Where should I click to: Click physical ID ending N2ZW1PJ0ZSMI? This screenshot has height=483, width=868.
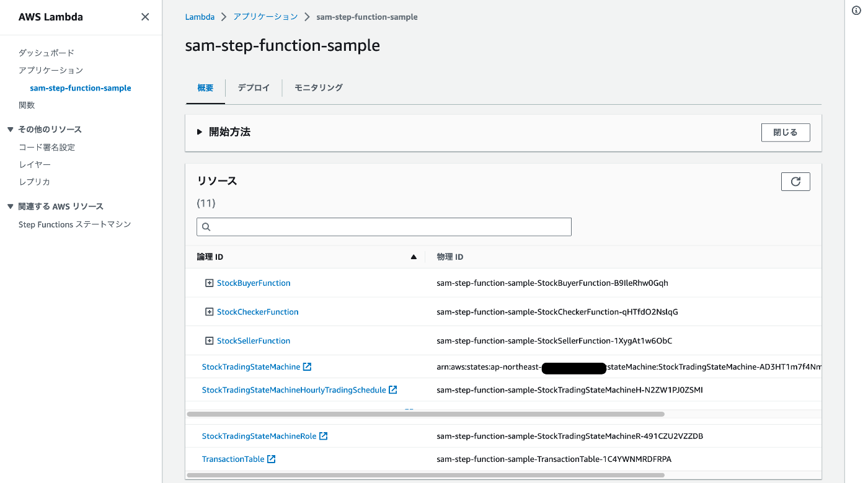pos(570,390)
